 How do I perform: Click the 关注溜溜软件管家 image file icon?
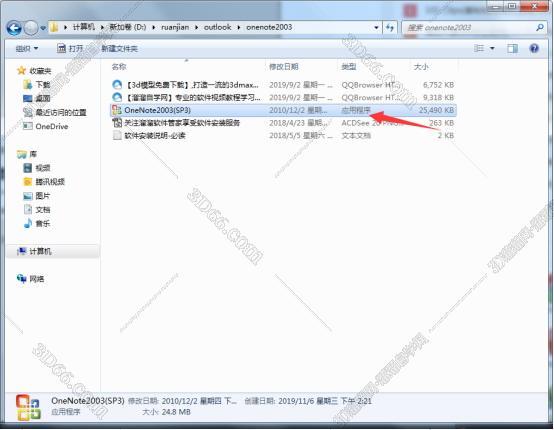117,123
